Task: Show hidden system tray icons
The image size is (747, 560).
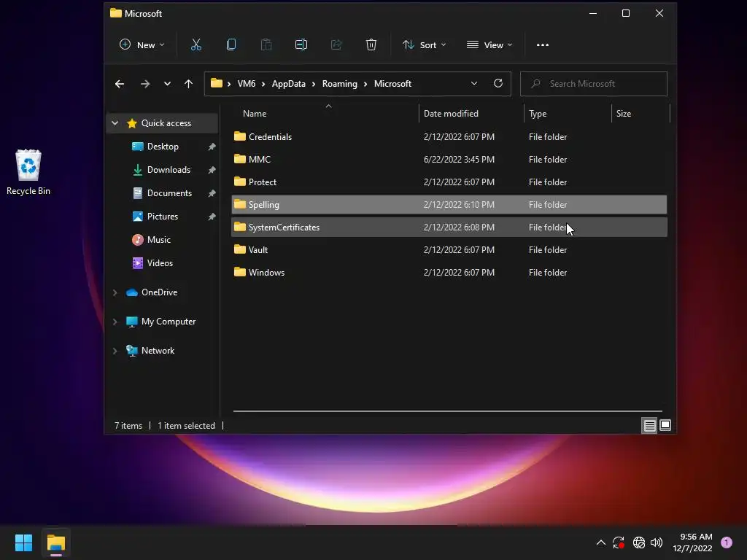Action: coord(601,542)
